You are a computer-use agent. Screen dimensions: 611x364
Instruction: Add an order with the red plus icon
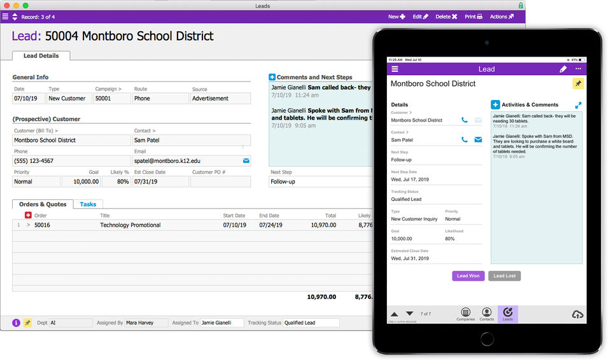(x=28, y=215)
